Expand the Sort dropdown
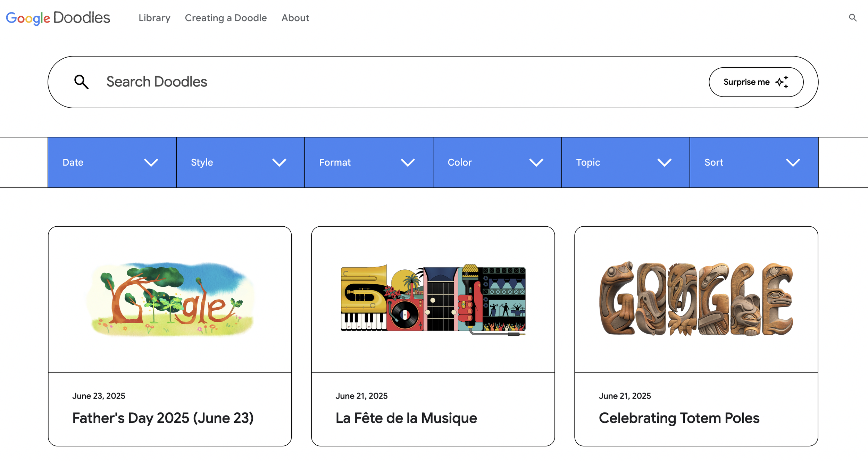868x461 pixels. click(754, 162)
